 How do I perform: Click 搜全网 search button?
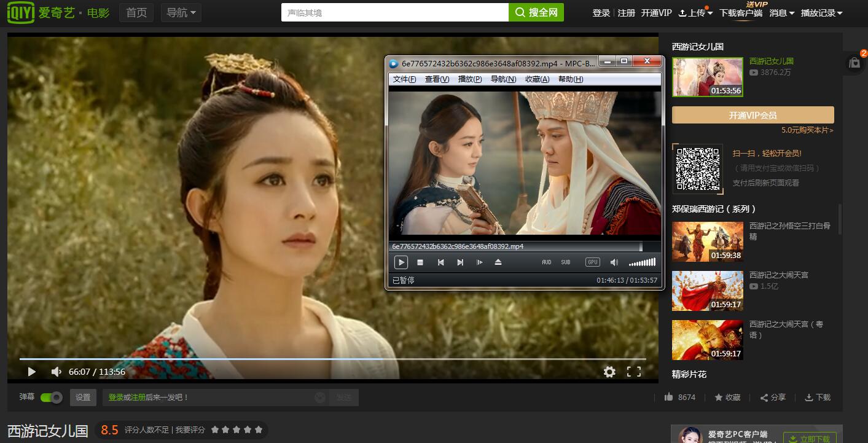coord(536,12)
